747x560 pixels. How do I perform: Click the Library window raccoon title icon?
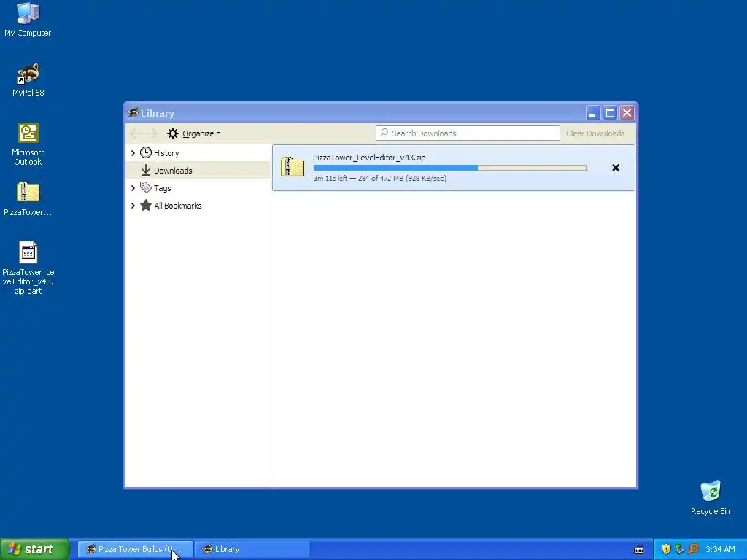click(133, 112)
